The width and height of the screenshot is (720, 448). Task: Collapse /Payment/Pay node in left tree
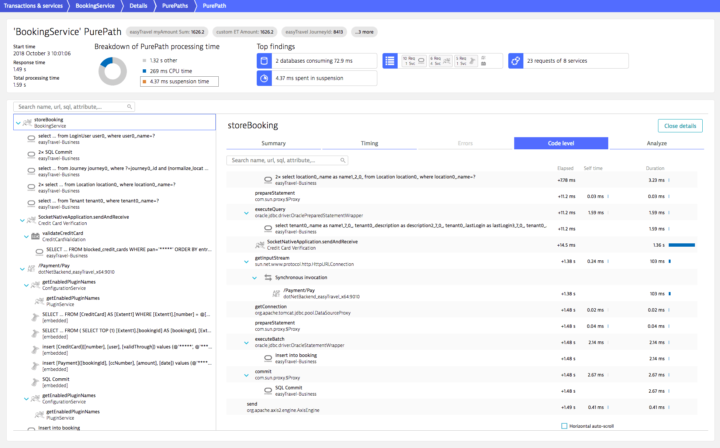click(22, 269)
